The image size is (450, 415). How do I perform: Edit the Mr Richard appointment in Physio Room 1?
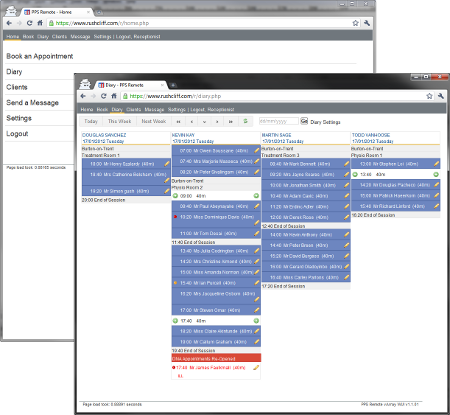[436, 206]
